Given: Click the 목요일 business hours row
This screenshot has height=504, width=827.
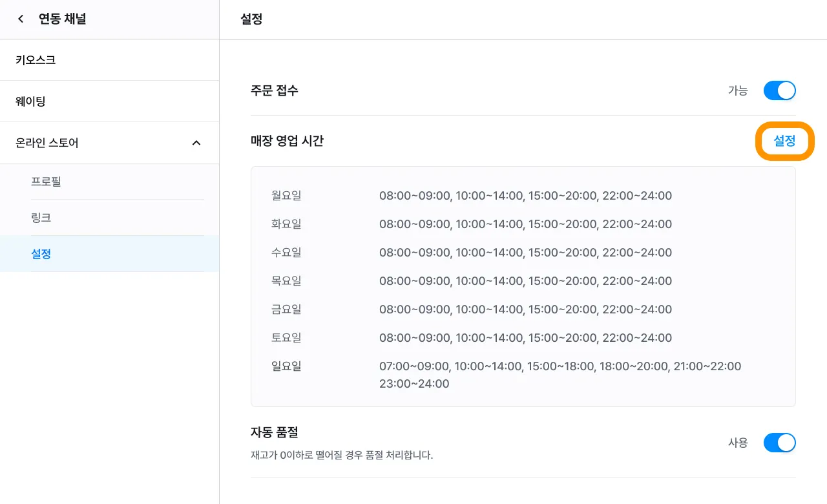Looking at the screenshot, I should click(x=525, y=281).
